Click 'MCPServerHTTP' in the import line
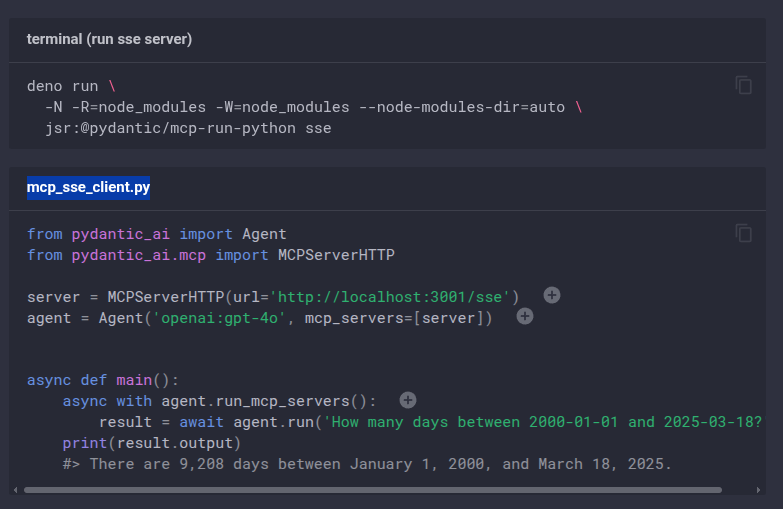Viewport: 783px width, 509px height. pos(336,255)
